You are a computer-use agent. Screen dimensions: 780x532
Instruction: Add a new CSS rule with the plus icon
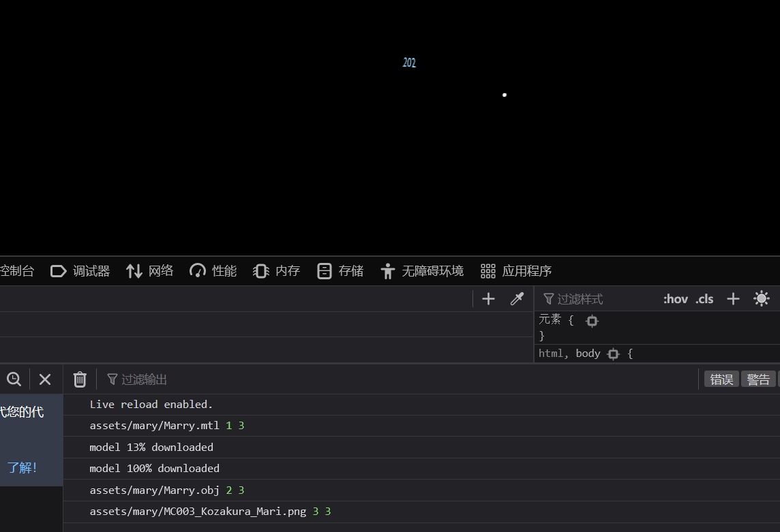pyautogui.click(x=733, y=299)
